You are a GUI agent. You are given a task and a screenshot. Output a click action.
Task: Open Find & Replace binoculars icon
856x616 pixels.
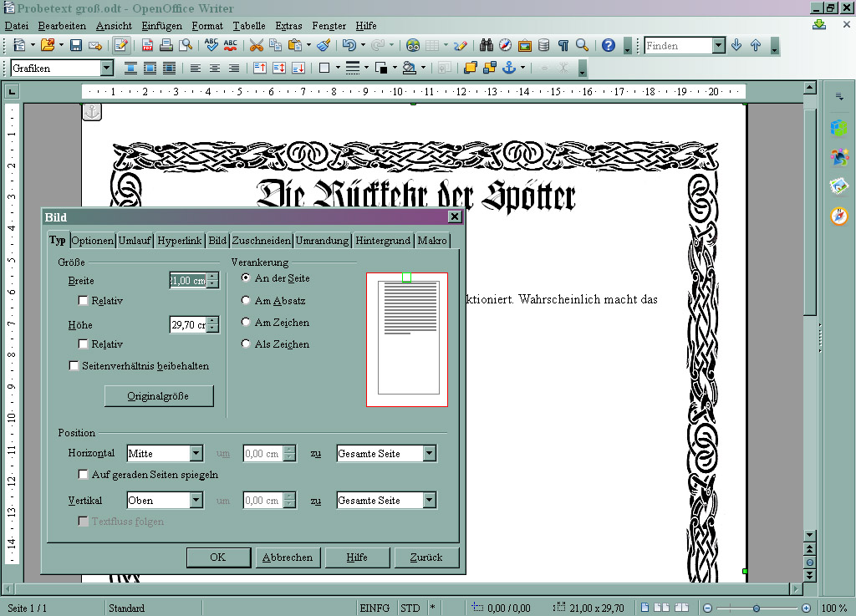click(487, 45)
